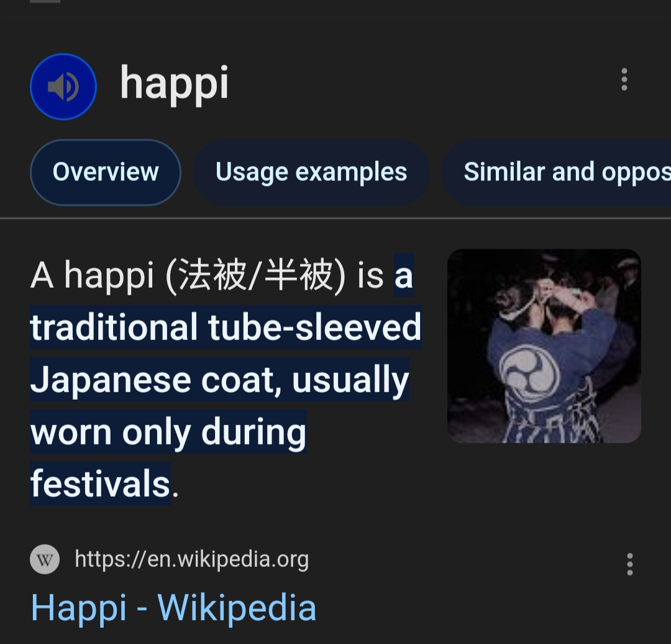Open options menu for the Wikipedia result
The width and height of the screenshot is (671, 644).
[629, 564]
